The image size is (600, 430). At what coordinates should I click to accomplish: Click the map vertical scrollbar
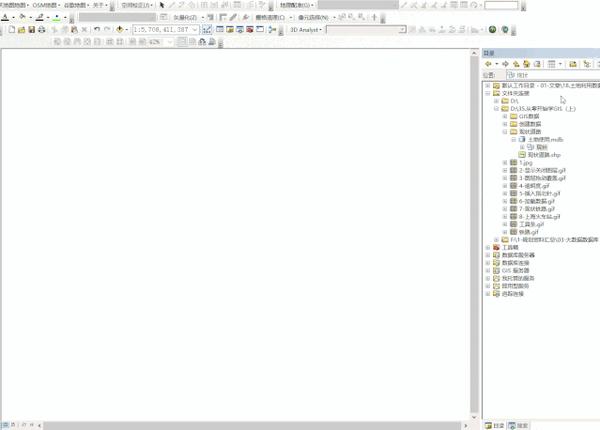[x=474, y=235]
